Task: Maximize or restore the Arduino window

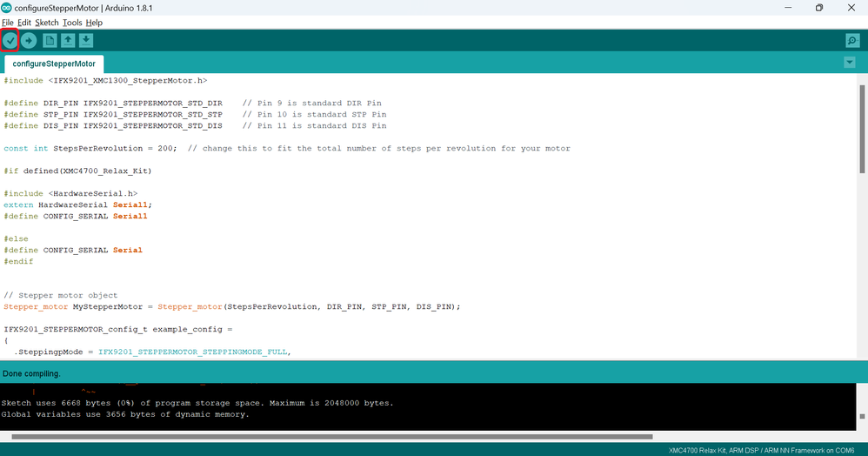Action: 818,8
